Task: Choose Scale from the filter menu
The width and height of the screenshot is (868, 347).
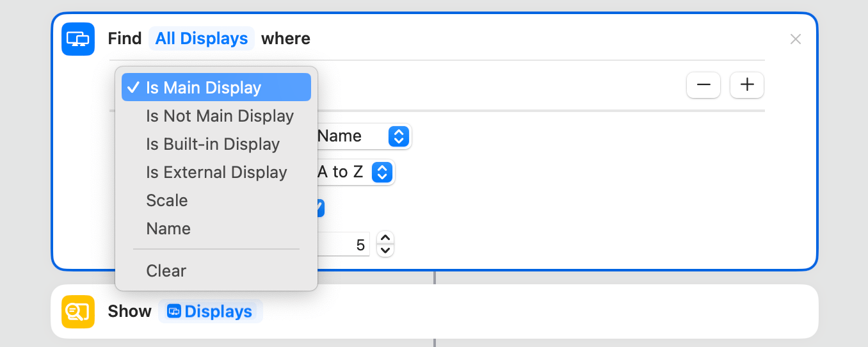Action: (167, 200)
